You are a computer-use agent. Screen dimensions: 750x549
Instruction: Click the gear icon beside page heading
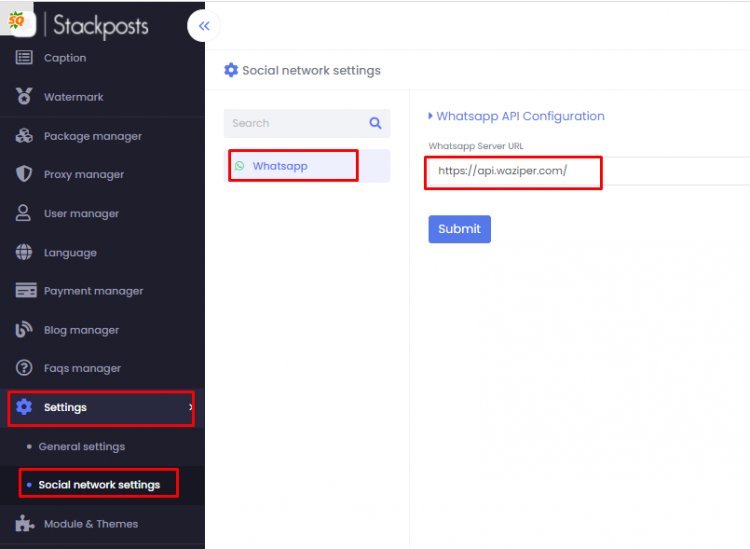pos(231,70)
